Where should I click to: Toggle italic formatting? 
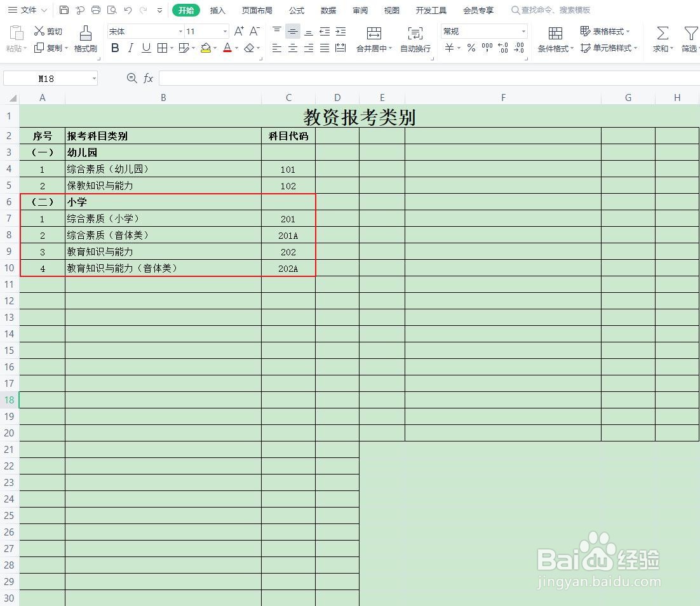[130, 48]
